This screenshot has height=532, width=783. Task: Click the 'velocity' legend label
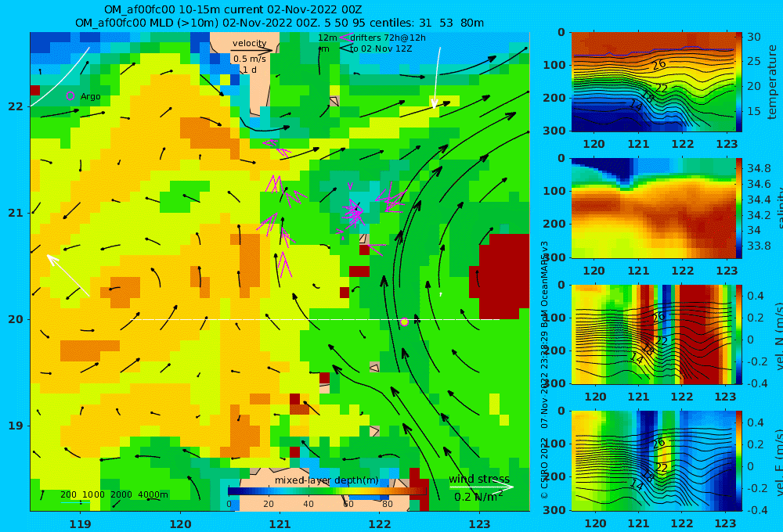tap(249, 43)
